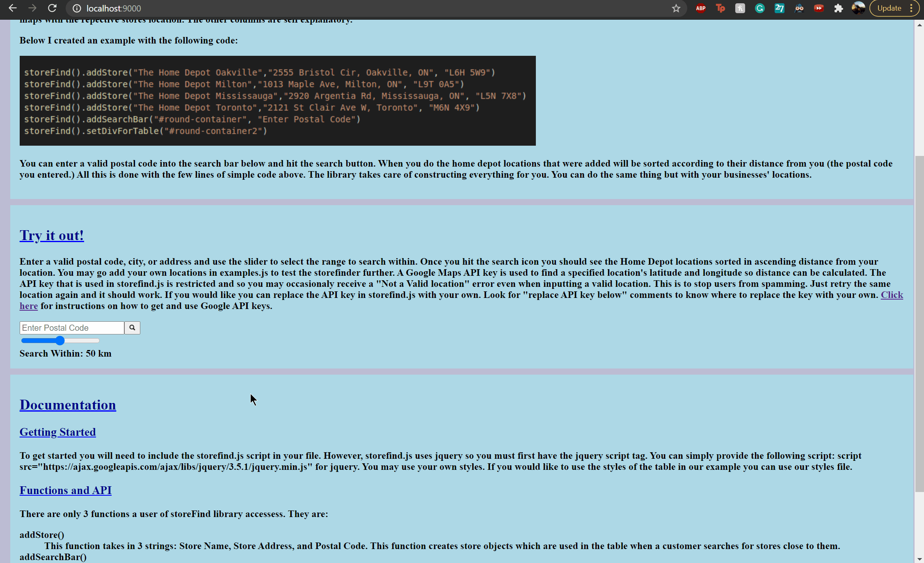Open the grey extension icon beside Tp

point(740,8)
